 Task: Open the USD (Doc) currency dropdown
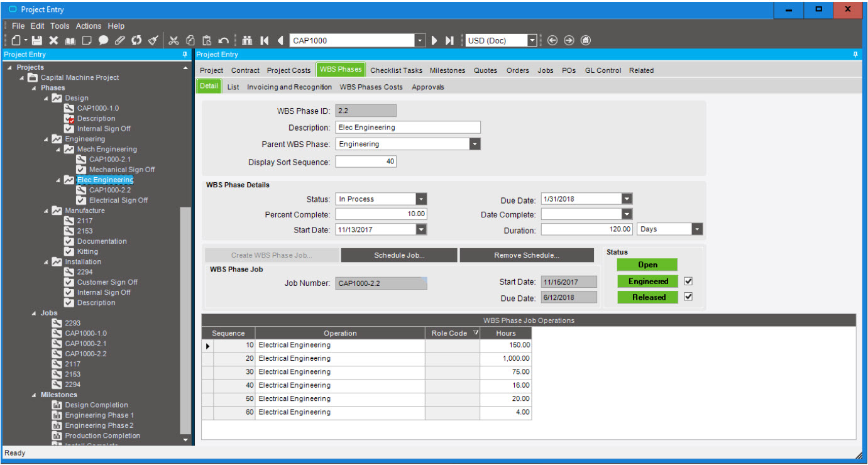[x=532, y=40]
